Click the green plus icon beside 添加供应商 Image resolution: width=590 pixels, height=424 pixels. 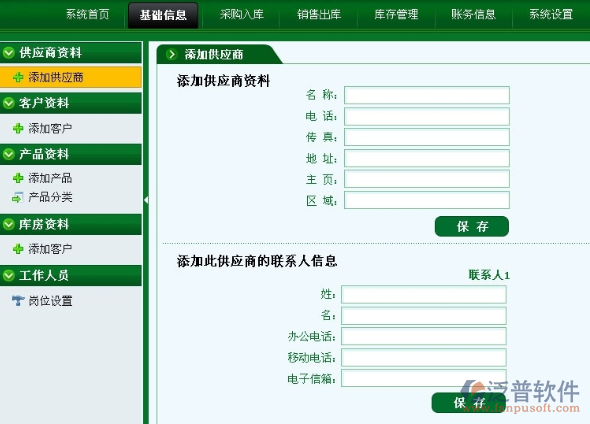18,78
